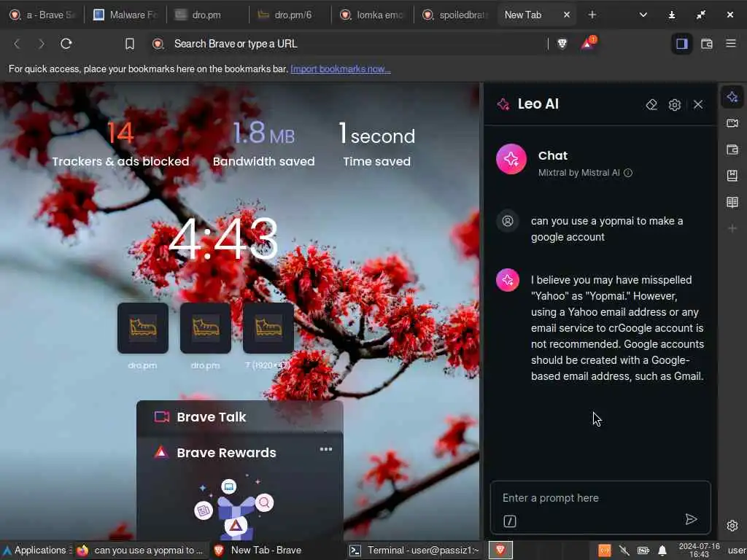Image resolution: width=747 pixels, height=560 pixels.
Task: Switch to the 'Malware' tab
Action: pyautogui.click(x=125, y=15)
